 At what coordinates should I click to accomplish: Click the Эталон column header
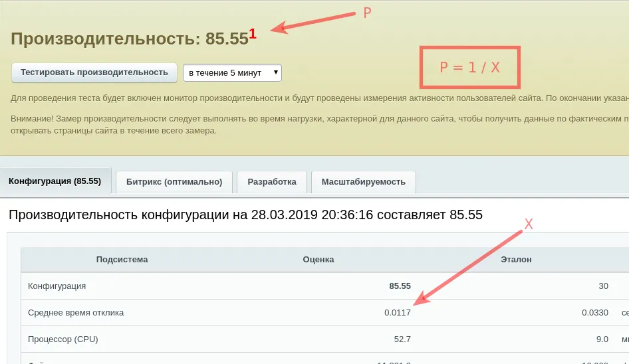(516, 259)
